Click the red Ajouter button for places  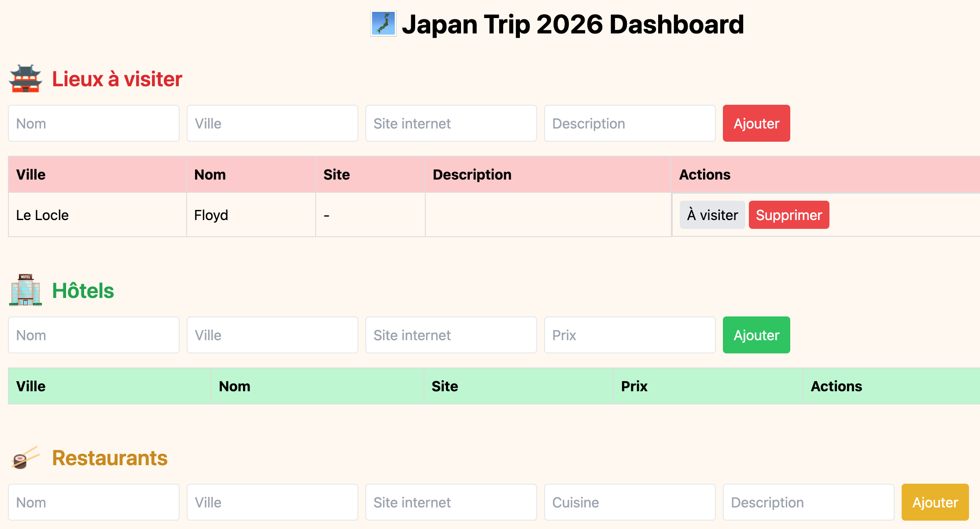(x=756, y=123)
